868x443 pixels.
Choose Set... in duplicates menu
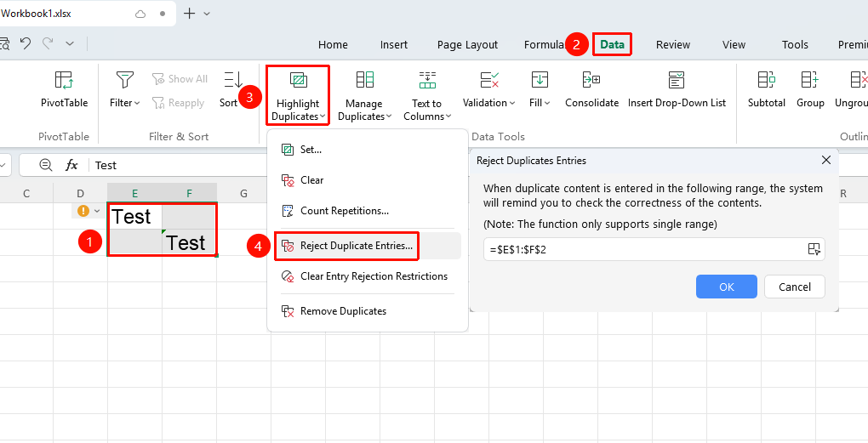tap(368, 150)
